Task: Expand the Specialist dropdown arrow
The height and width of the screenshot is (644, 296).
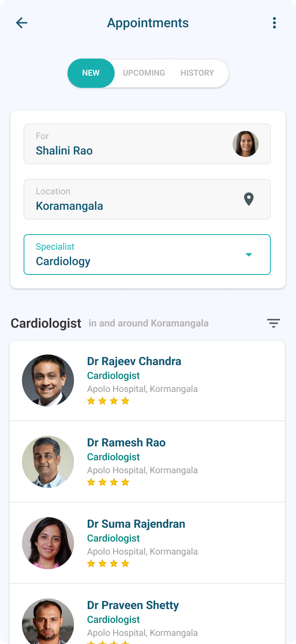Action: (249, 255)
